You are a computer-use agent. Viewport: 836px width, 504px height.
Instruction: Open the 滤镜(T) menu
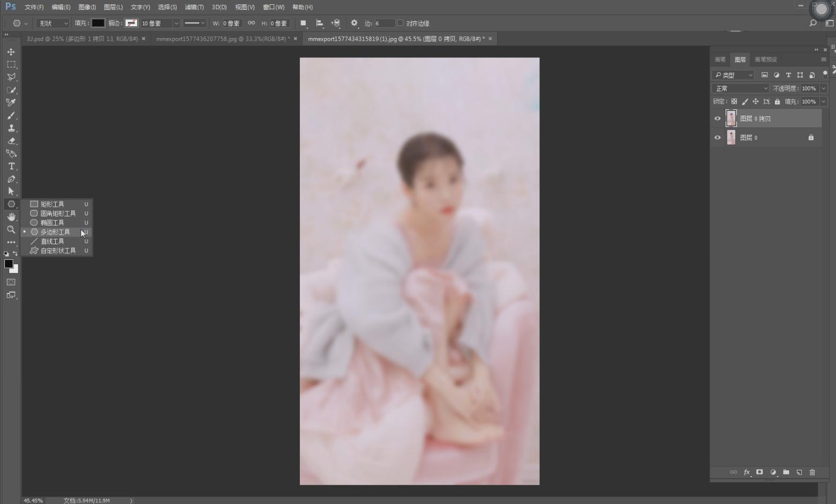click(194, 7)
